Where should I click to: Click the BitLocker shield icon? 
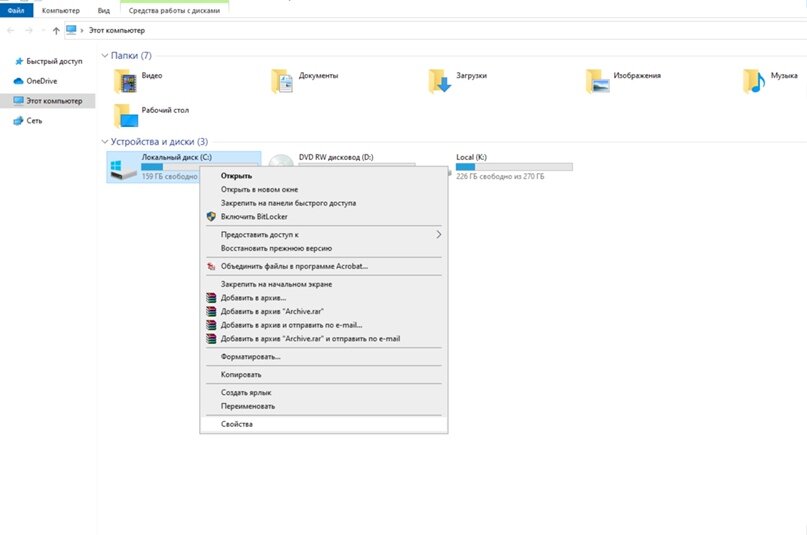point(211,217)
